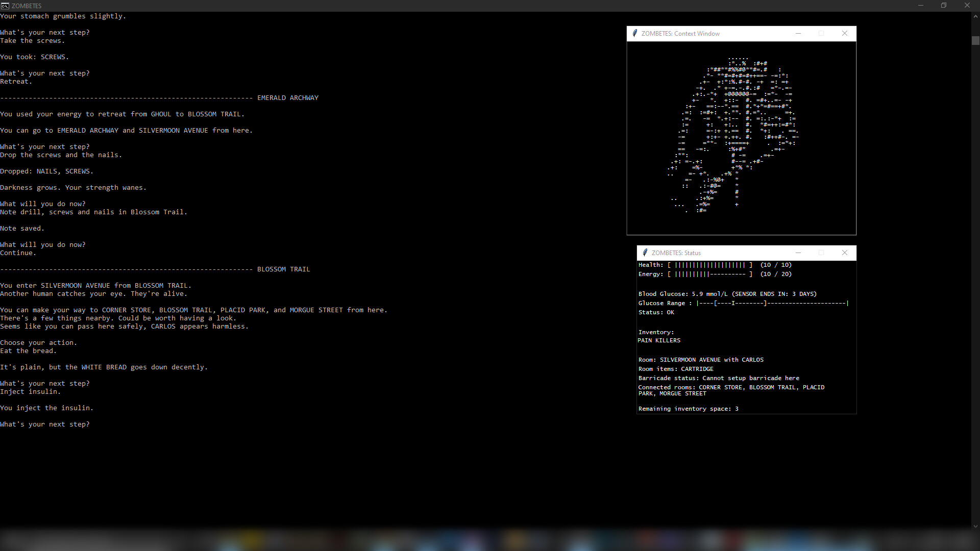Click the ZOMBETES console icon in the title bar
This screenshot has height=551, width=980.
[x=5, y=6]
